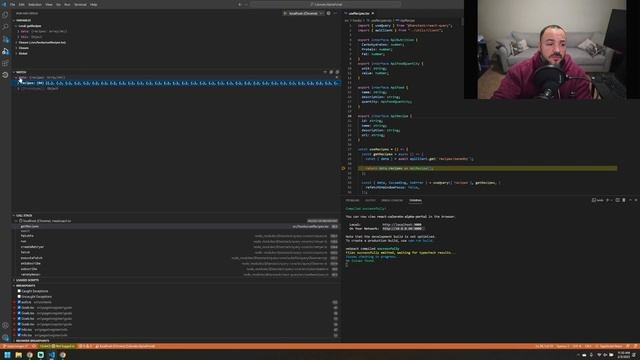640x360 pixels.
Task: Open File Explorer from the Windows taskbar
Action: [x=19, y=355]
